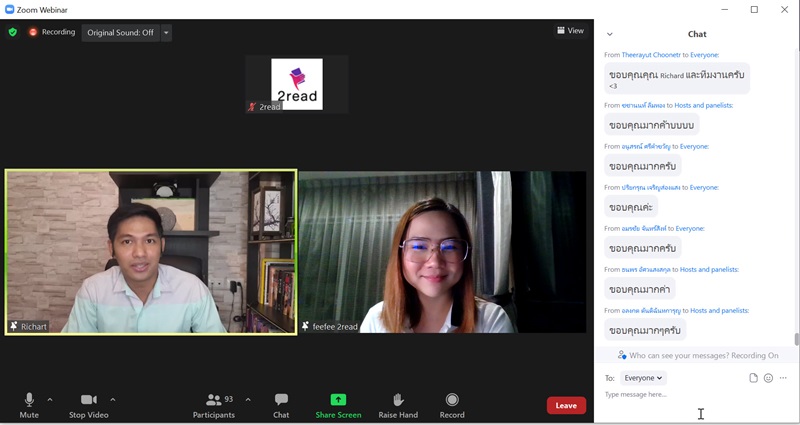Click 'Hosts and panelists' in second chat message header
Viewport: 800px width, 425px height.
pyautogui.click(x=704, y=106)
